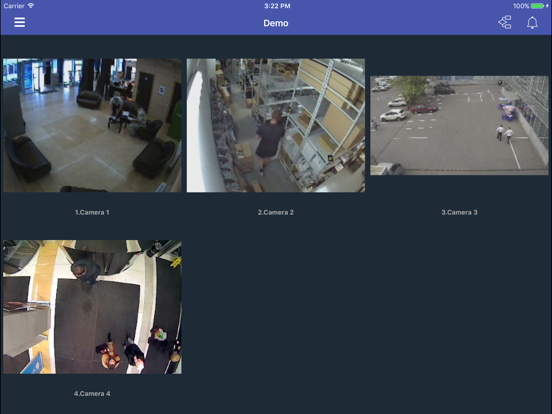Open Camera 1 lobby feed

coord(92,125)
